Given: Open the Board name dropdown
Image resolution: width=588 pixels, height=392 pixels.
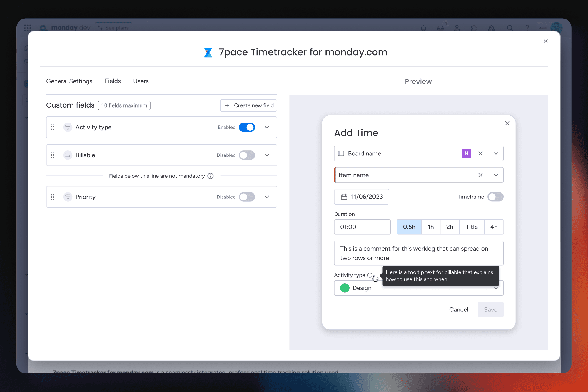Looking at the screenshot, I should click(496, 153).
